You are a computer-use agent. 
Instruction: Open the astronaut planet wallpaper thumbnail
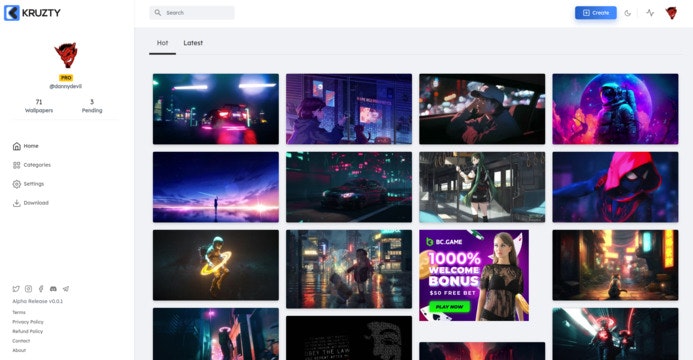point(615,109)
